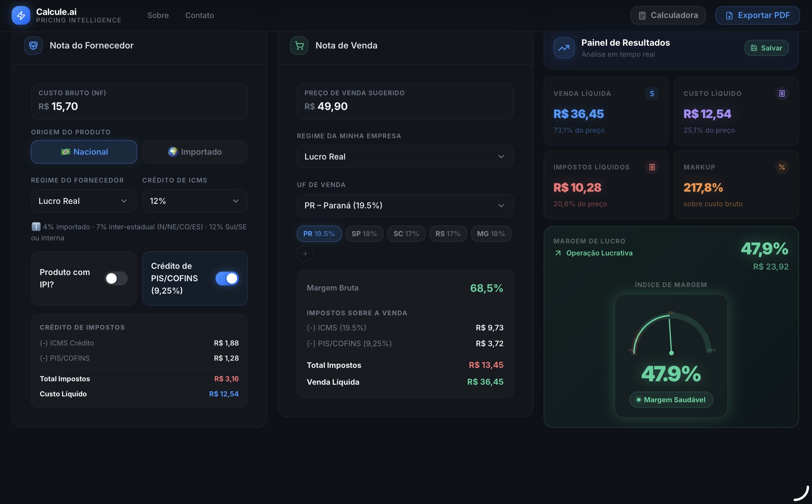This screenshot has width=812, height=504.
Task: Click the Custo Líquido R$ 12,54 card value
Action: (x=707, y=114)
